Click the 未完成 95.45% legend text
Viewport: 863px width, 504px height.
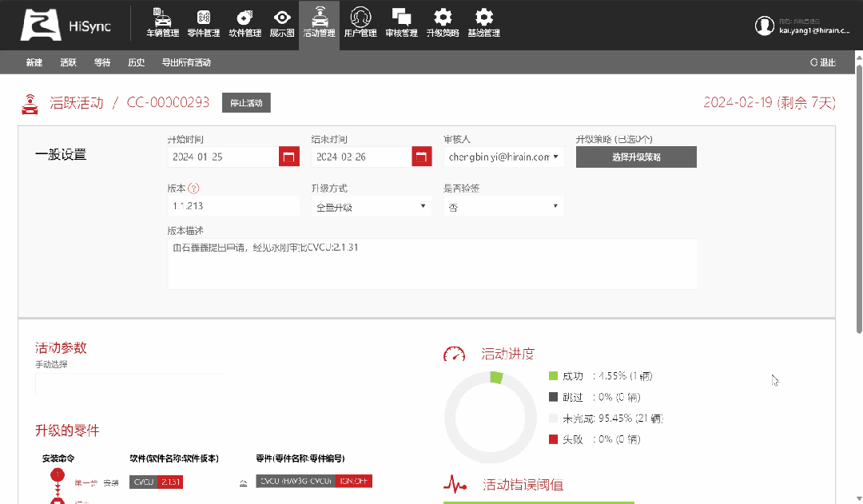click(613, 419)
